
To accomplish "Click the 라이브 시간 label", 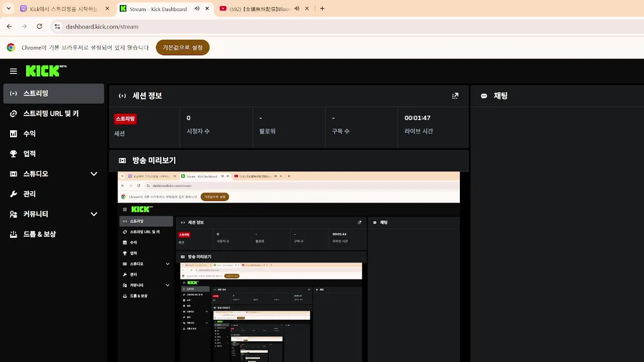I will point(419,131).
